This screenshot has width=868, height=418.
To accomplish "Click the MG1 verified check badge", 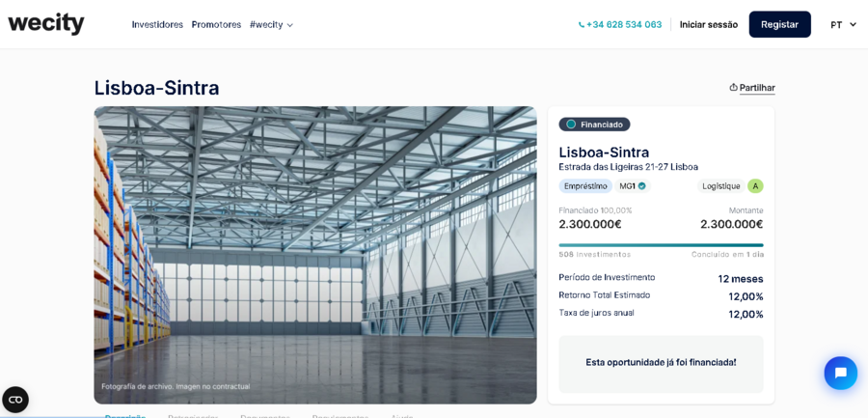I will [641, 186].
